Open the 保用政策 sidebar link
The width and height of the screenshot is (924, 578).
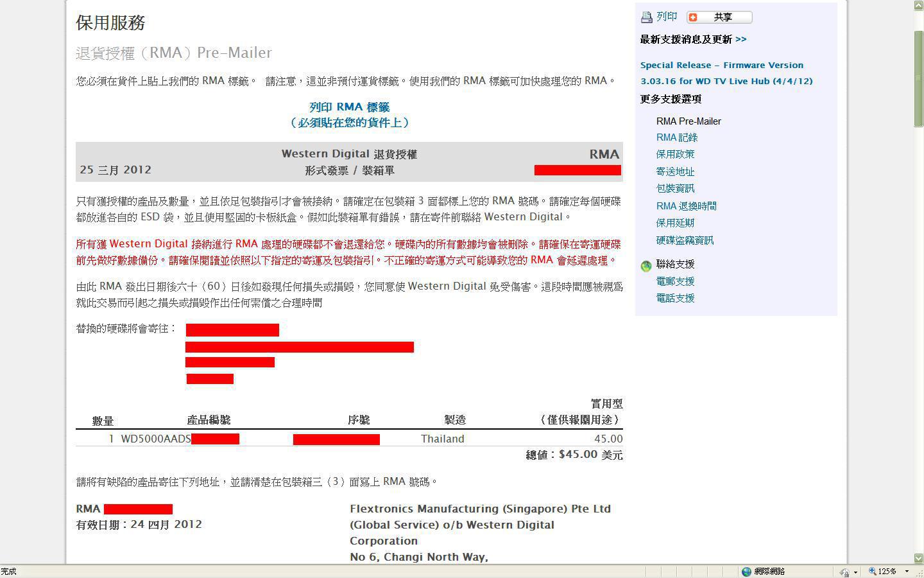675,154
